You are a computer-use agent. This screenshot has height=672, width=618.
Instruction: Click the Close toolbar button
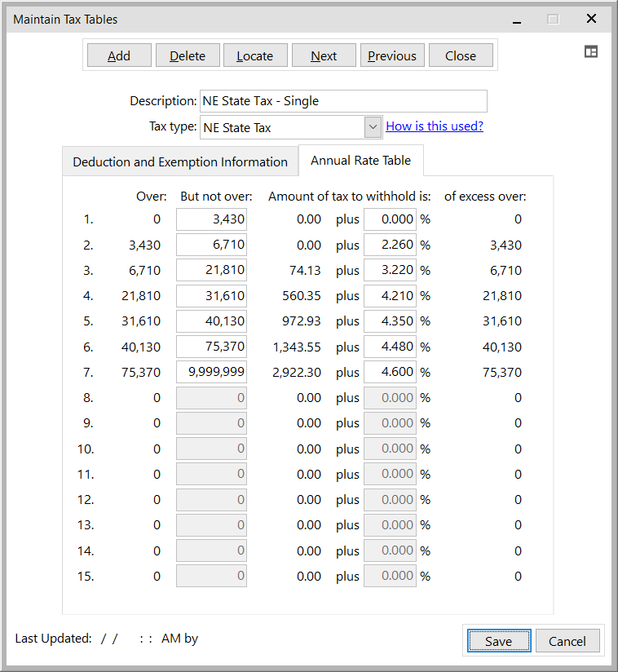(461, 55)
